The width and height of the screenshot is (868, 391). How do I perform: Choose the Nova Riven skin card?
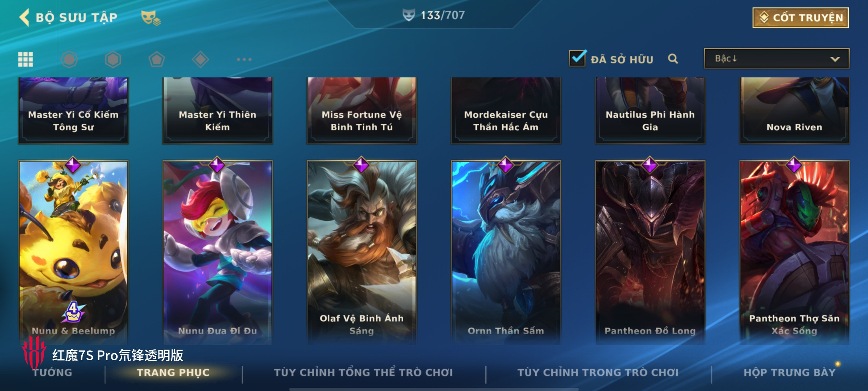pyautogui.click(x=794, y=111)
